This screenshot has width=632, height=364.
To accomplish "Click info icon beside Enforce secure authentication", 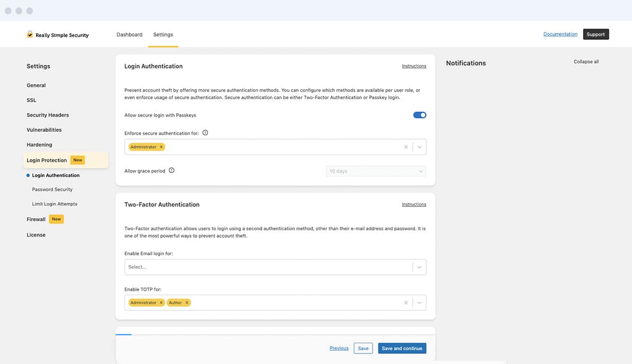I will [205, 133].
